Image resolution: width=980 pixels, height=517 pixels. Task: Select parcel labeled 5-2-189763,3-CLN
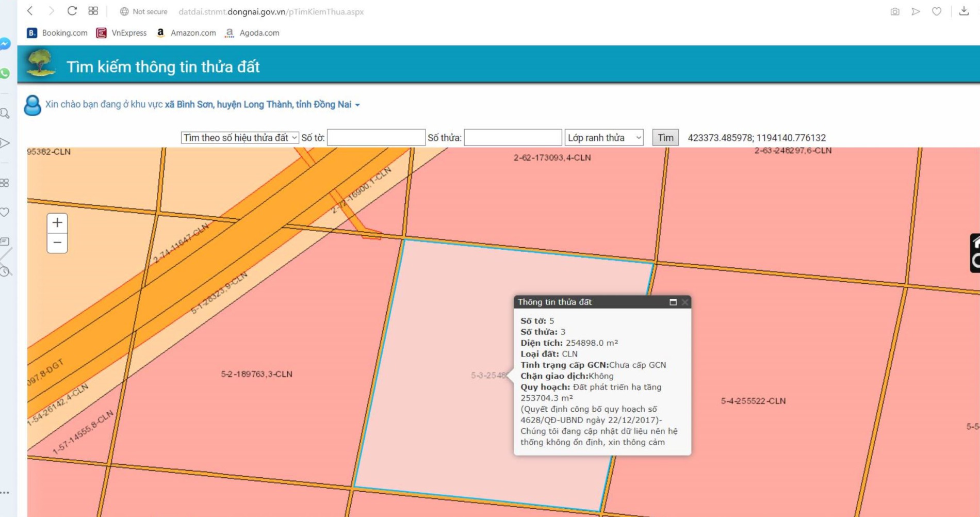pyautogui.click(x=256, y=374)
